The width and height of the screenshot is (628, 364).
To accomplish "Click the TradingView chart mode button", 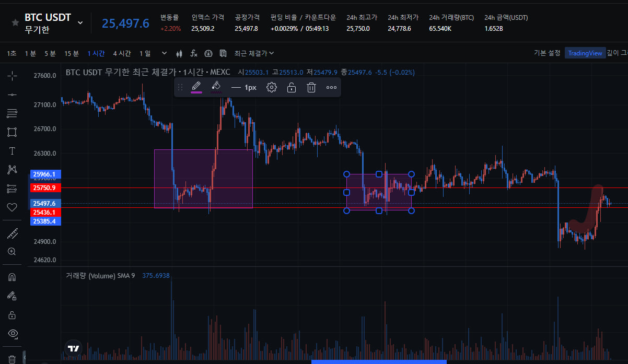I will (x=585, y=53).
